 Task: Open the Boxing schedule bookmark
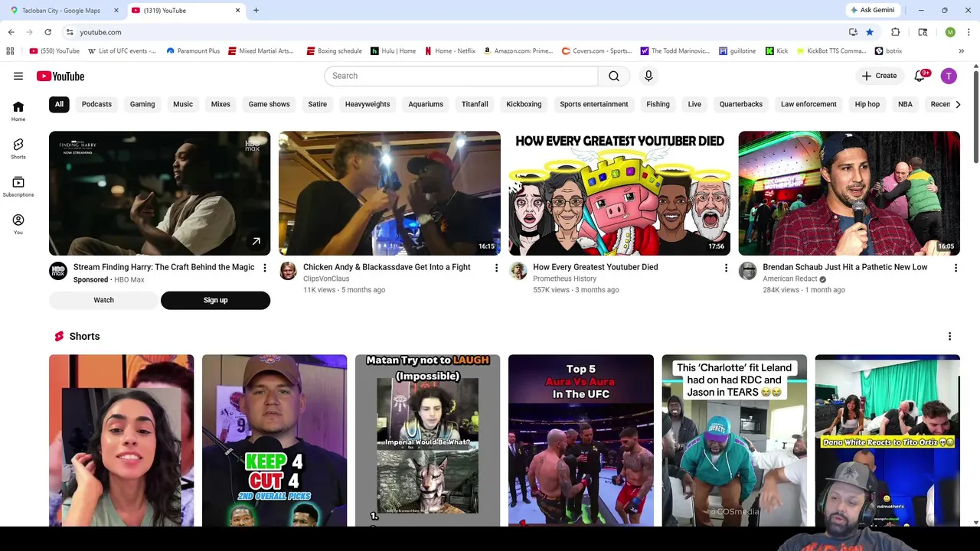tap(334, 51)
